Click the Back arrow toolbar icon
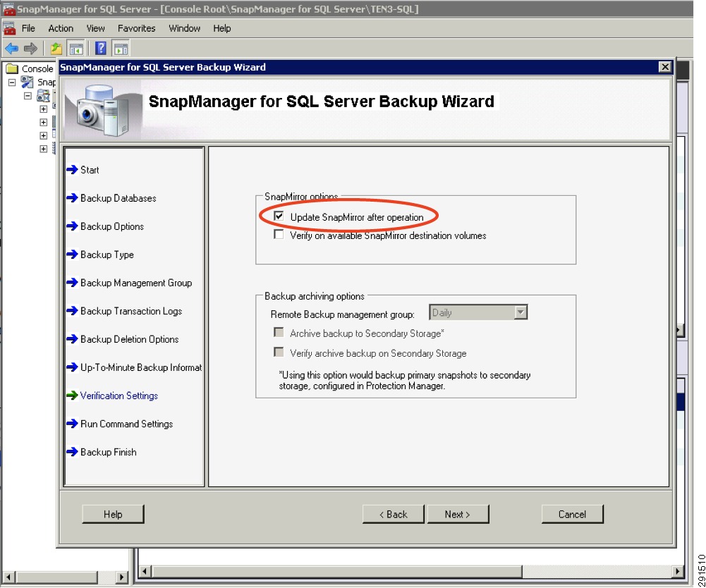706x588 pixels. coord(12,48)
